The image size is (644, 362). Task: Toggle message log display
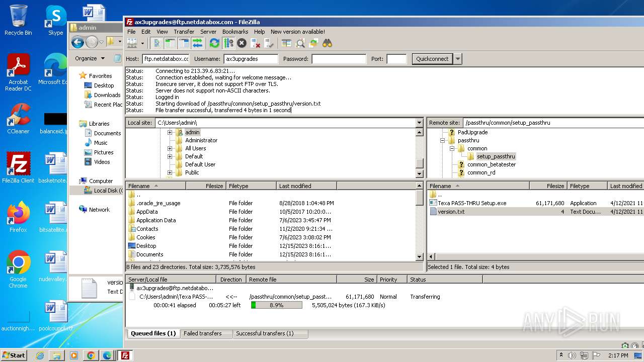click(157, 43)
